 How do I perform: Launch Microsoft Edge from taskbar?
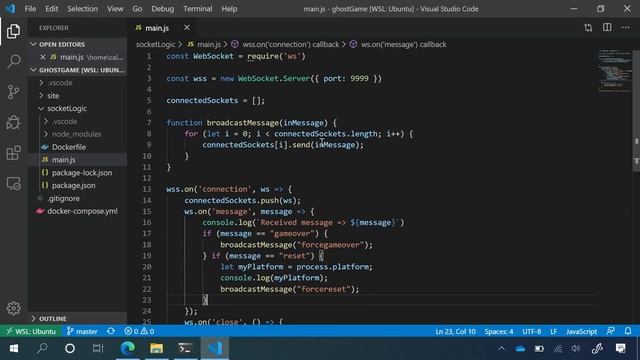click(127, 348)
